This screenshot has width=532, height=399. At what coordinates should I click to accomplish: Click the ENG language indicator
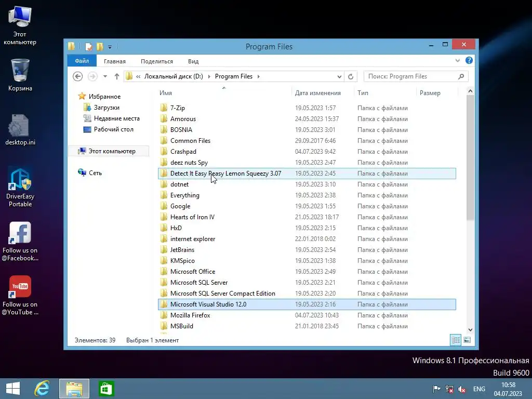pos(479,389)
